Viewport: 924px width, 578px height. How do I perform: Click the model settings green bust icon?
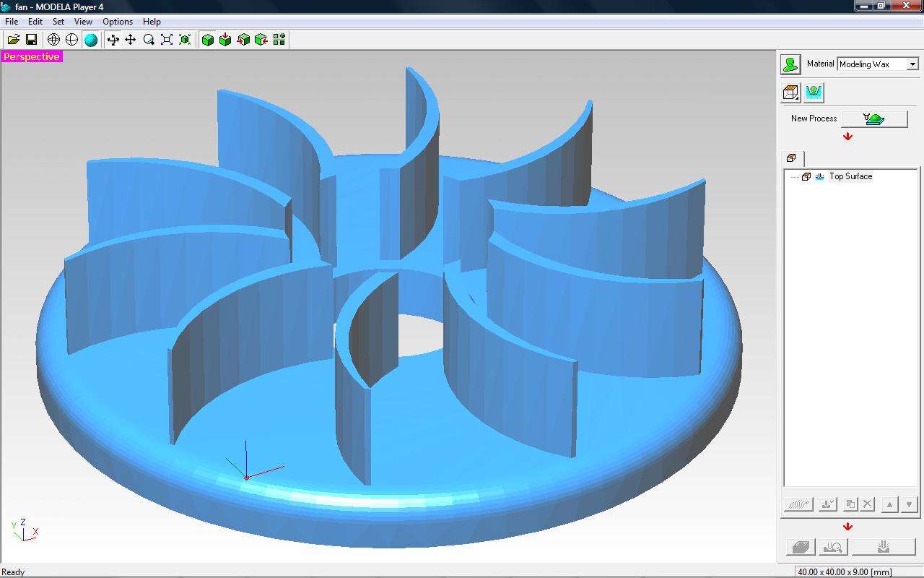point(790,64)
